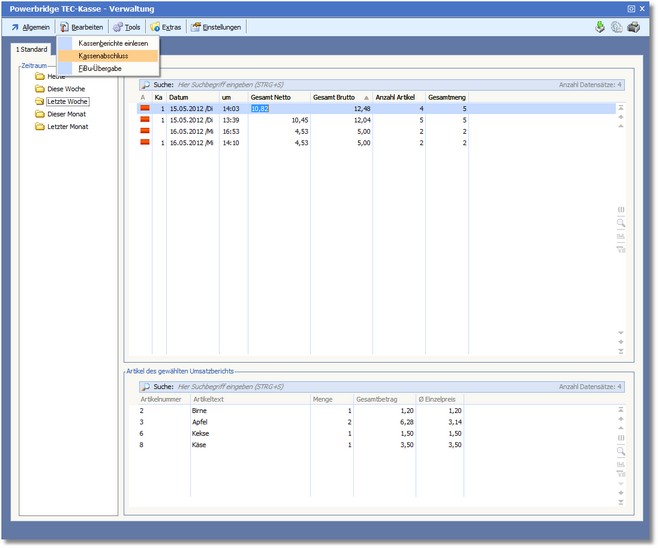The height and width of the screenshot is (548, 658).
Task: Click the green download arrow icon
Action: point(600,27)
